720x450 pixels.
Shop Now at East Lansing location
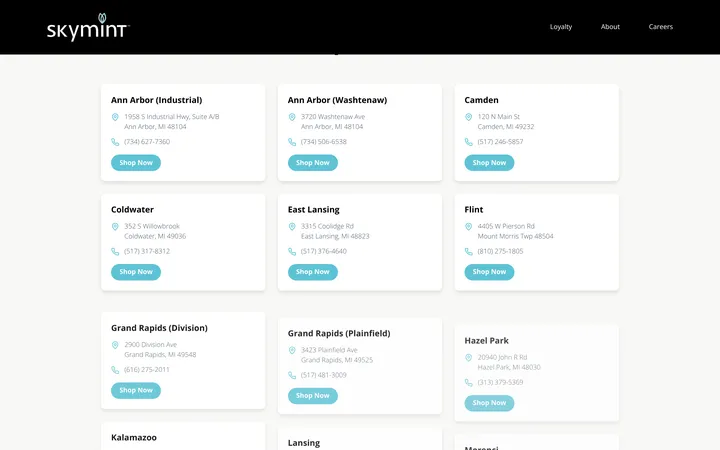pos(313,272)
